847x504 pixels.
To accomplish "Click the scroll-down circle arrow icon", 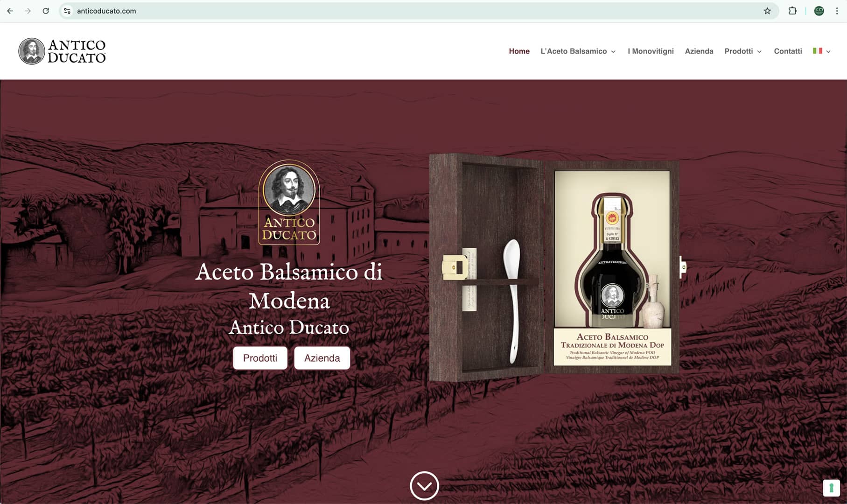I will click(424, 486).
